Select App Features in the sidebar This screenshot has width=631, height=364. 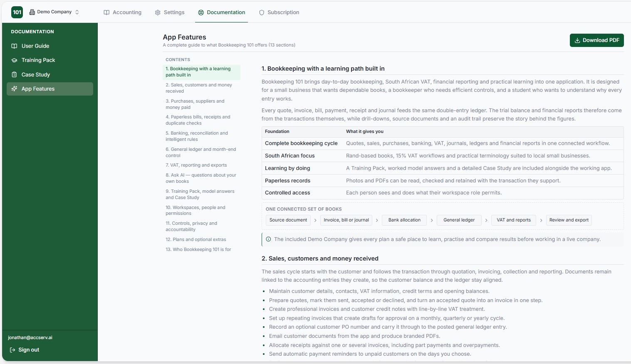click(x=50, y=89)
